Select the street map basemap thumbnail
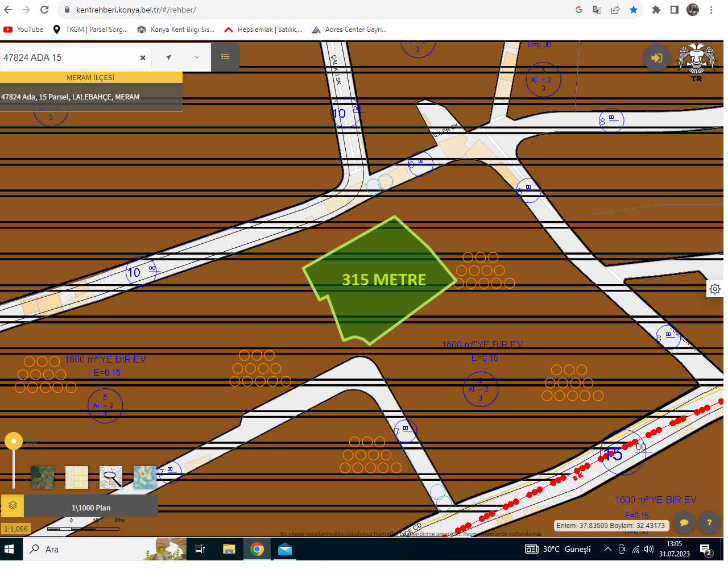Image resolution: width=728 pixels, height=582 pixels. click(x=77, y=477)
